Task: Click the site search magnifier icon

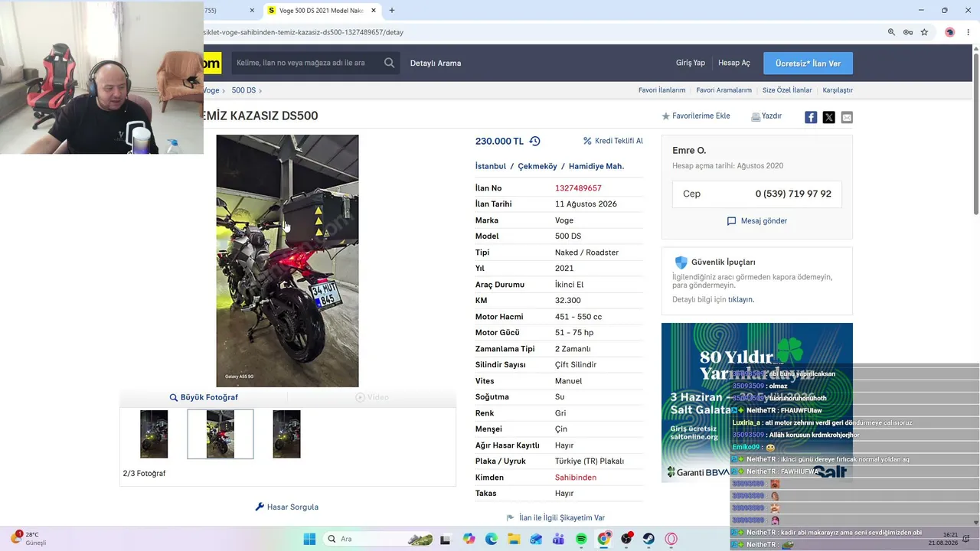Action: click(x=390, y=63)
